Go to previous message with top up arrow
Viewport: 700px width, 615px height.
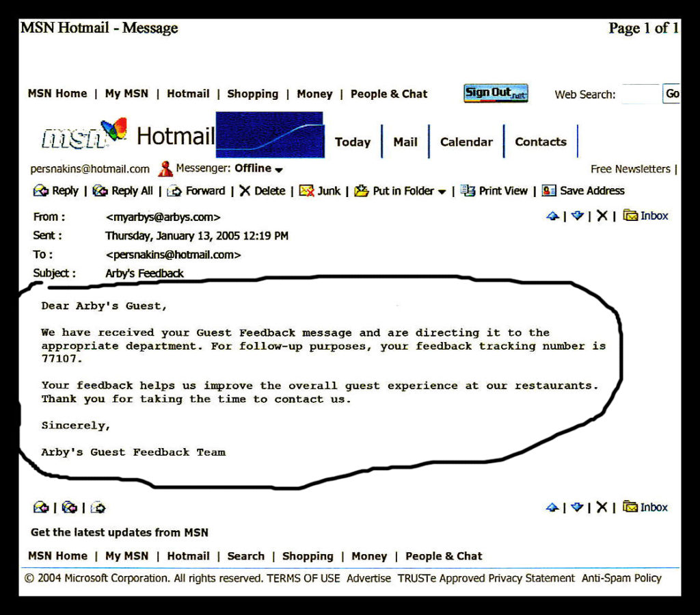point(552,216)
